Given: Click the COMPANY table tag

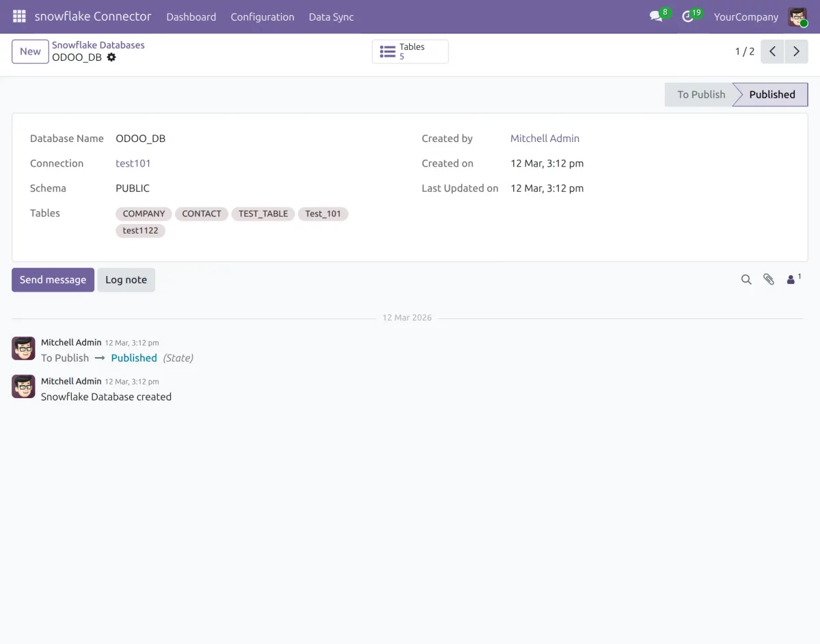Looking at the screenshot, I should [x=144, y=214].
